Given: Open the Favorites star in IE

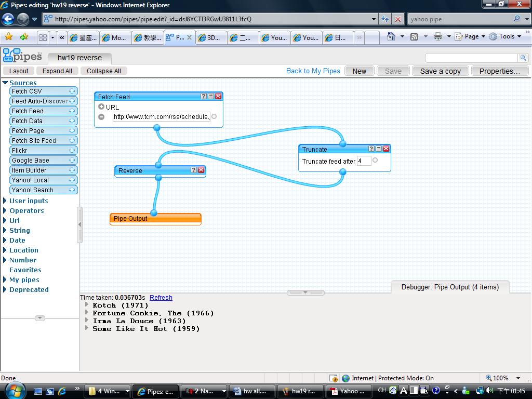Looking at the screenshot, I should click(8, 37).
